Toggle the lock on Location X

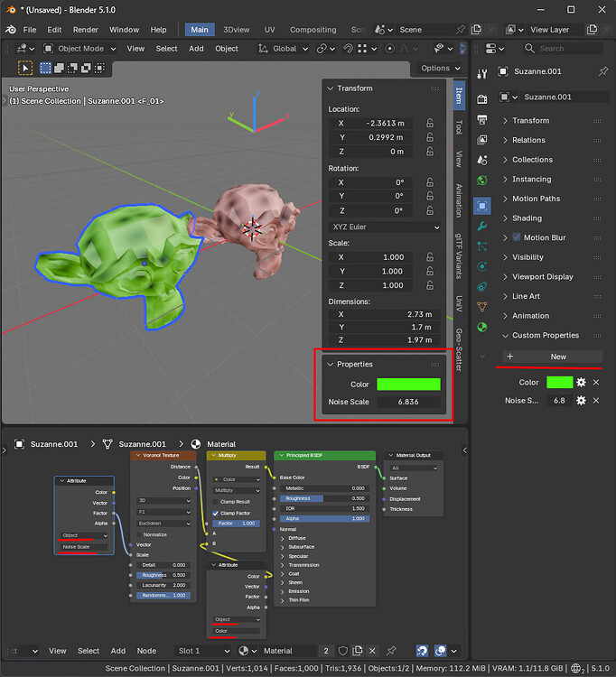tap(430, 124)
